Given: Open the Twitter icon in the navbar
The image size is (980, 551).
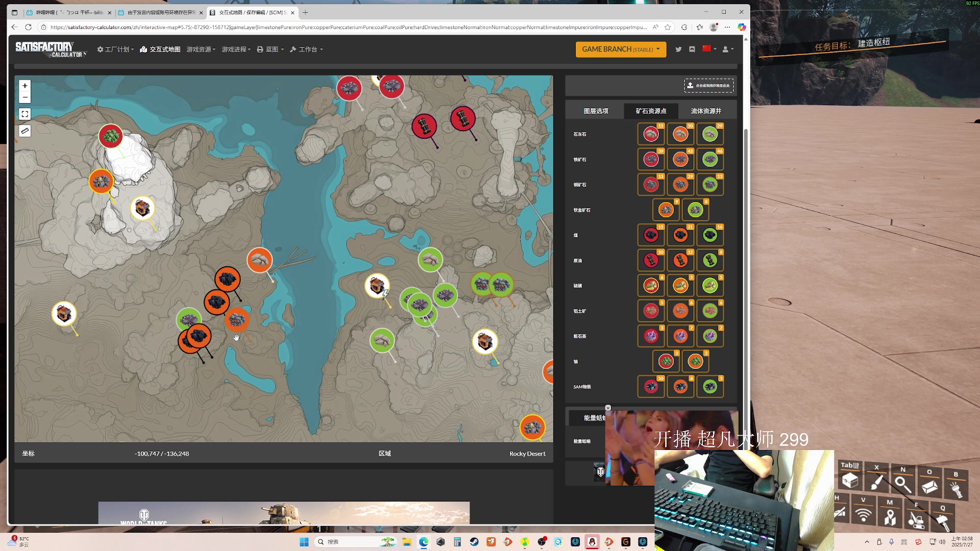Looking at the screenshot, I should [678, 49].
